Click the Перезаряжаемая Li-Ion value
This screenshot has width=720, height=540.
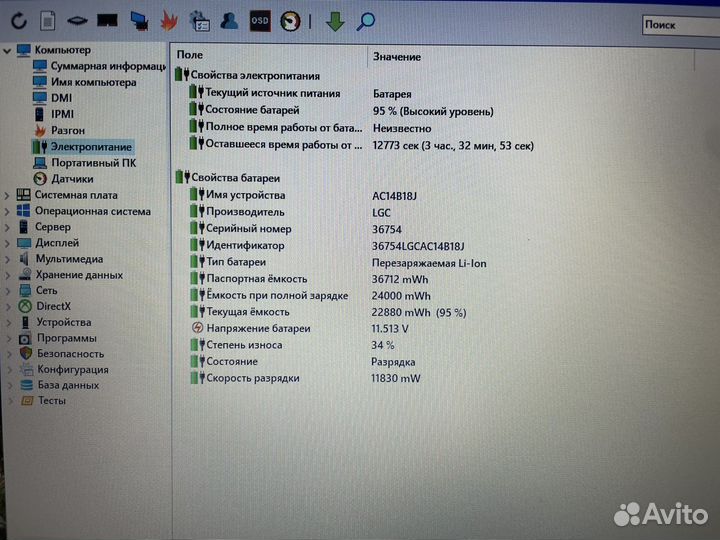tap(429, 264)
